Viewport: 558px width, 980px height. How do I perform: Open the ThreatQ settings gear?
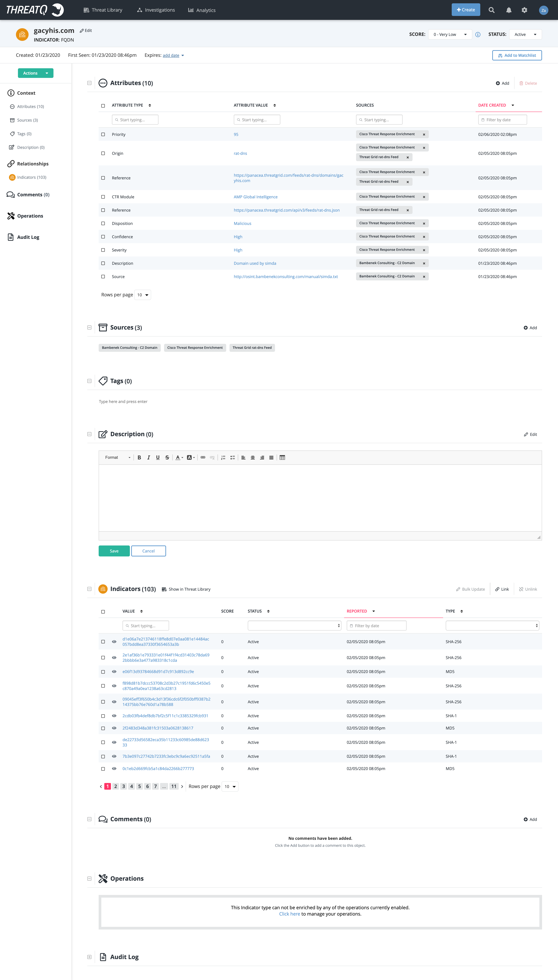coord(524,10)
